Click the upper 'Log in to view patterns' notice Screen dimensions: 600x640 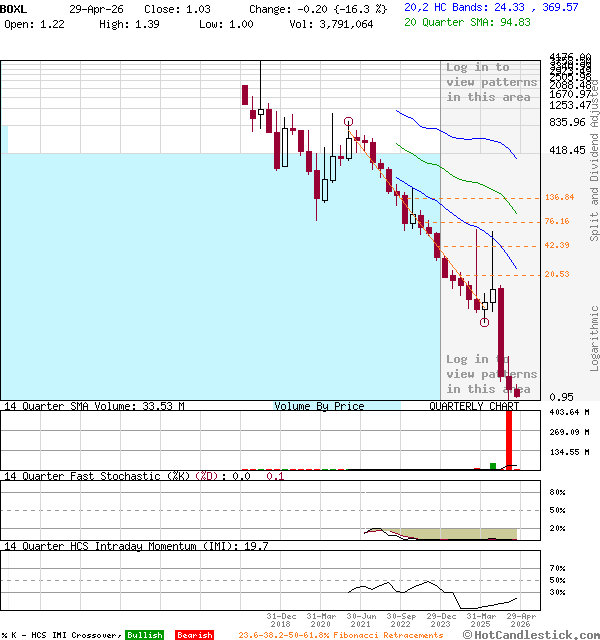coord(491,82)
